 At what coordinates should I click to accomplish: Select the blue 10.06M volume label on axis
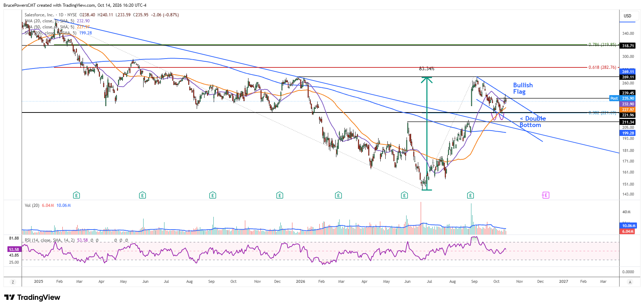tap(629, 226)
